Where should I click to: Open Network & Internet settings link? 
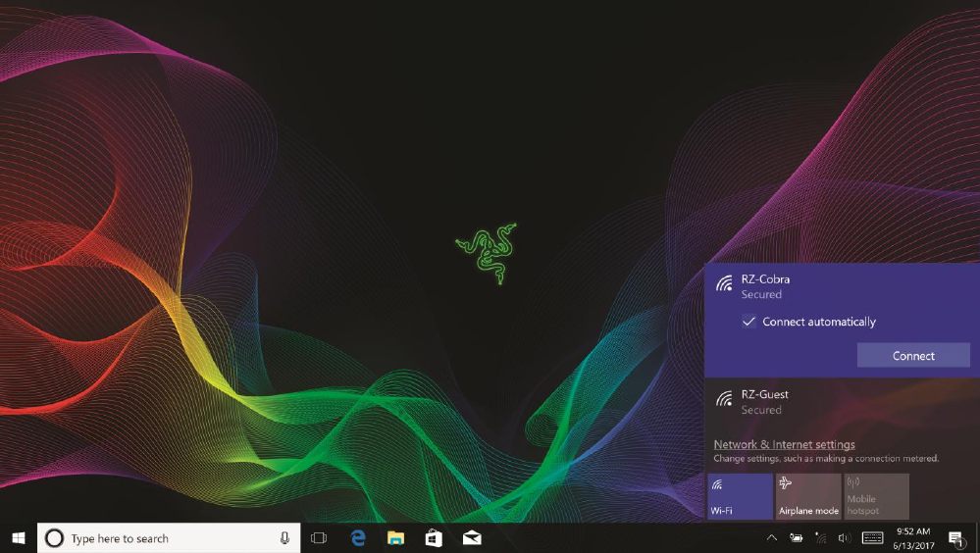click(785, 444)
